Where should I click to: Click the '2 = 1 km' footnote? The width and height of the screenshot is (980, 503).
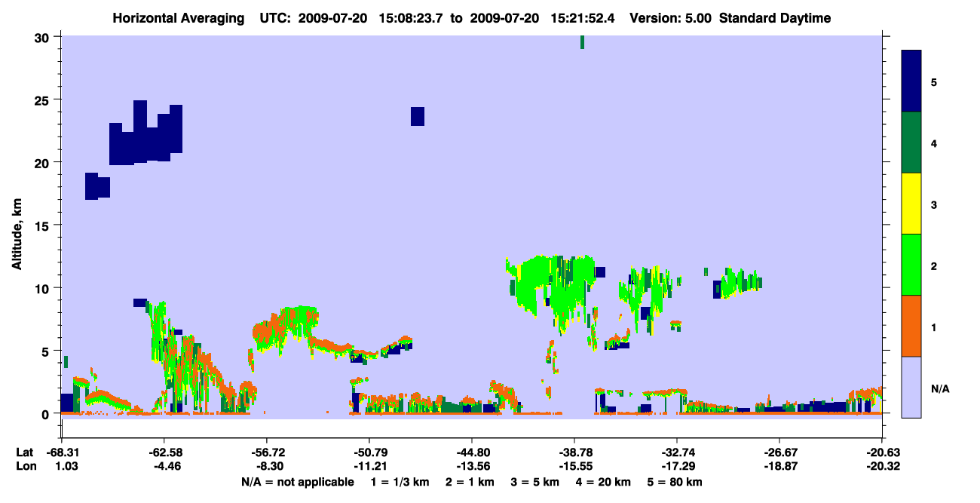pos(470,482)
